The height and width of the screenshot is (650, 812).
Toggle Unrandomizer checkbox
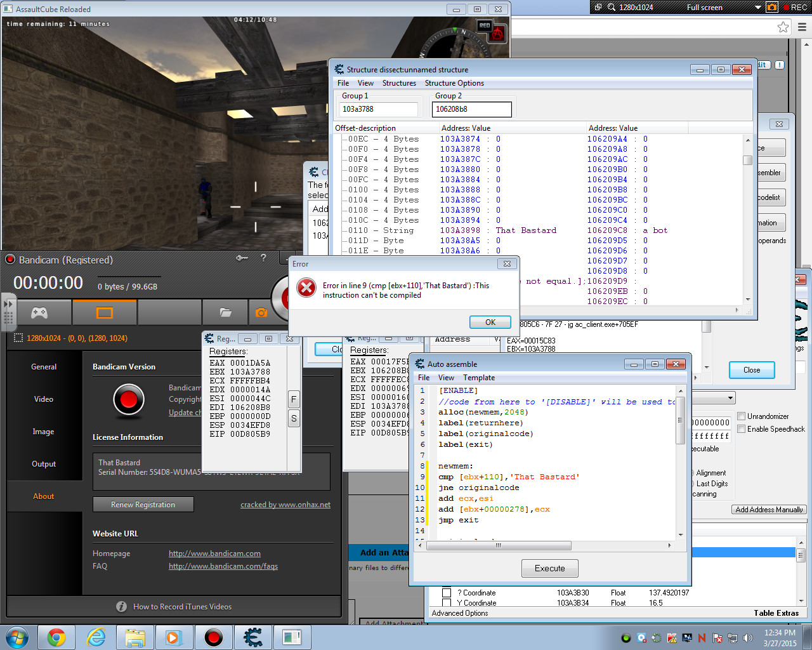741,416
